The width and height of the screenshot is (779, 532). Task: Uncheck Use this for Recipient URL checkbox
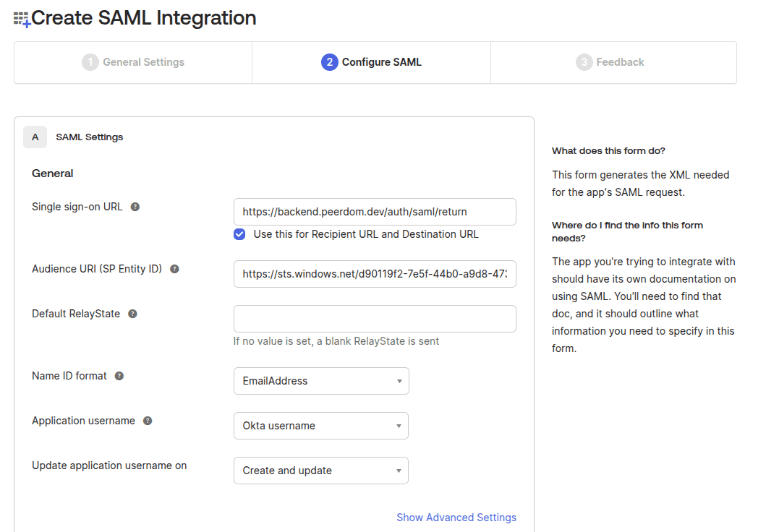pyautogui.click(x=239, y=234)
